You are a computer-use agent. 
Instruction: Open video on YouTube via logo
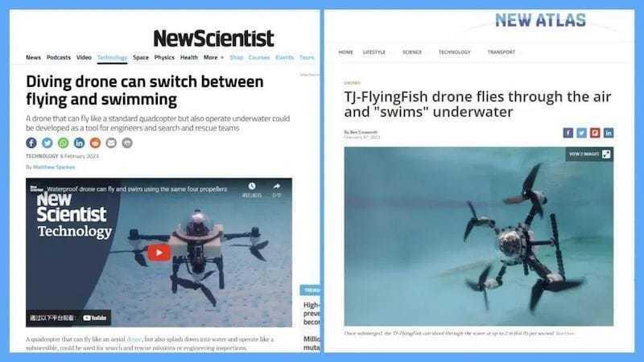tap(94, 318)
